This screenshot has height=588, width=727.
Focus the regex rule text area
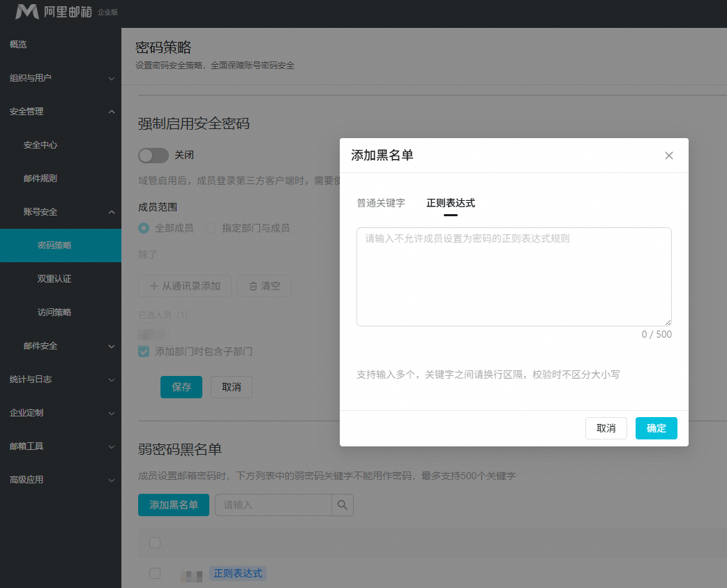[514, 277]
